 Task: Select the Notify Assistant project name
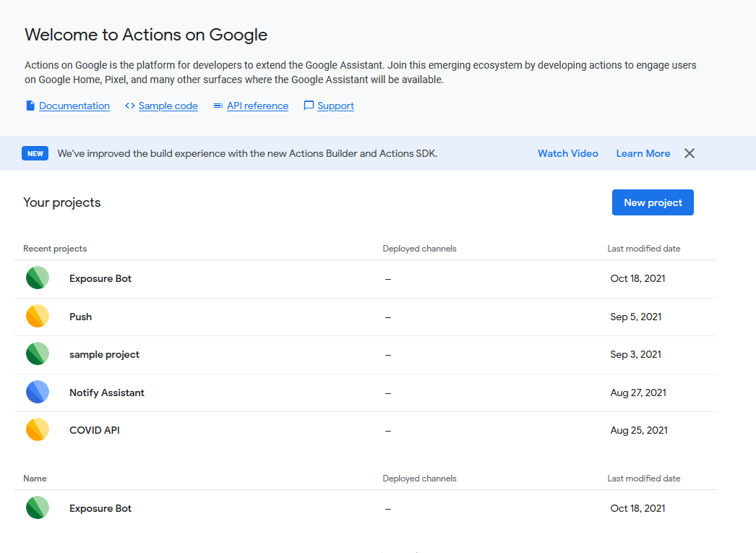coord(107,393)
